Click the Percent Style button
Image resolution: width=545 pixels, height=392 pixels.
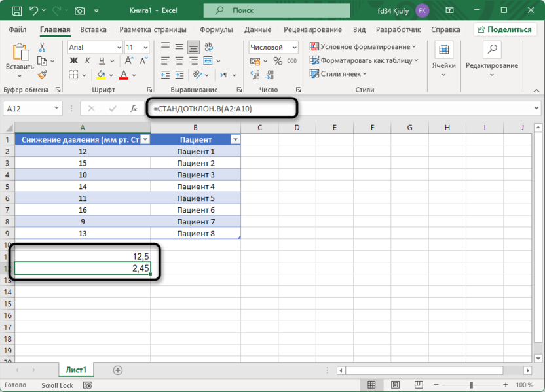tap(278, 61)
